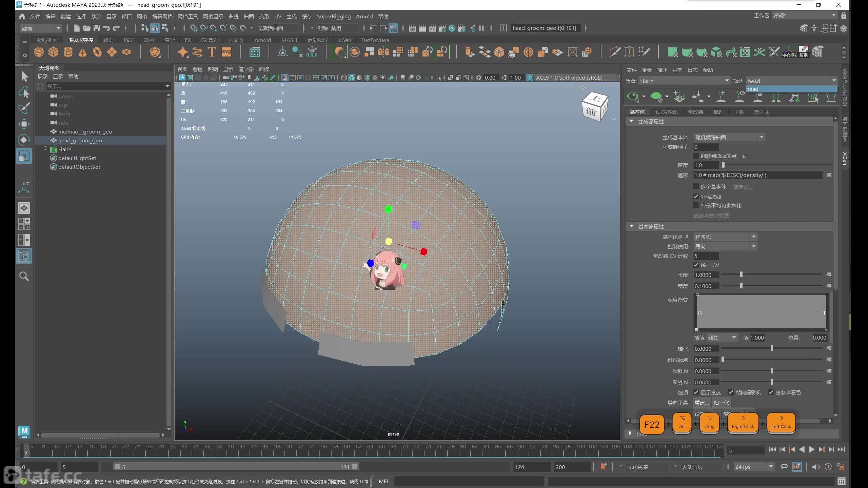
Task: Collapse the 基本体属性 section
Action: [x=632, y=226]
